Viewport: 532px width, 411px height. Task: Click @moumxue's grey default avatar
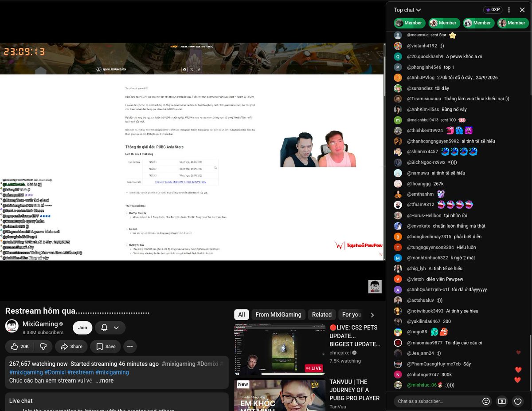click(x=398, y=35)
